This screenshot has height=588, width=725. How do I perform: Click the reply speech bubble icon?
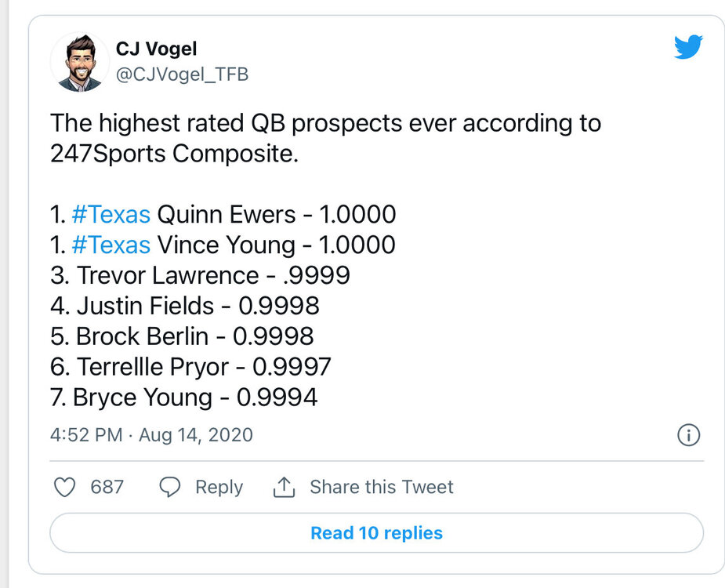[x=170, y=487]
